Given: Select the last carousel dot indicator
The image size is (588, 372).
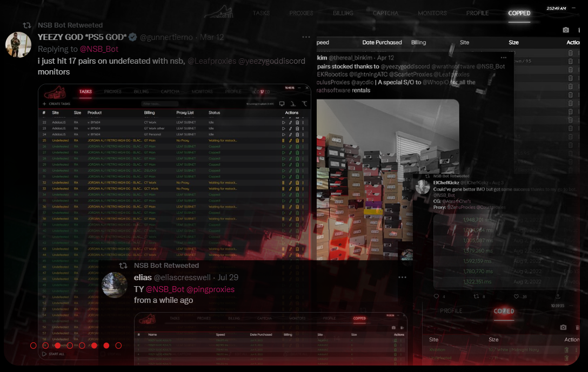Looking at the screenshot, I should [118, 346].
